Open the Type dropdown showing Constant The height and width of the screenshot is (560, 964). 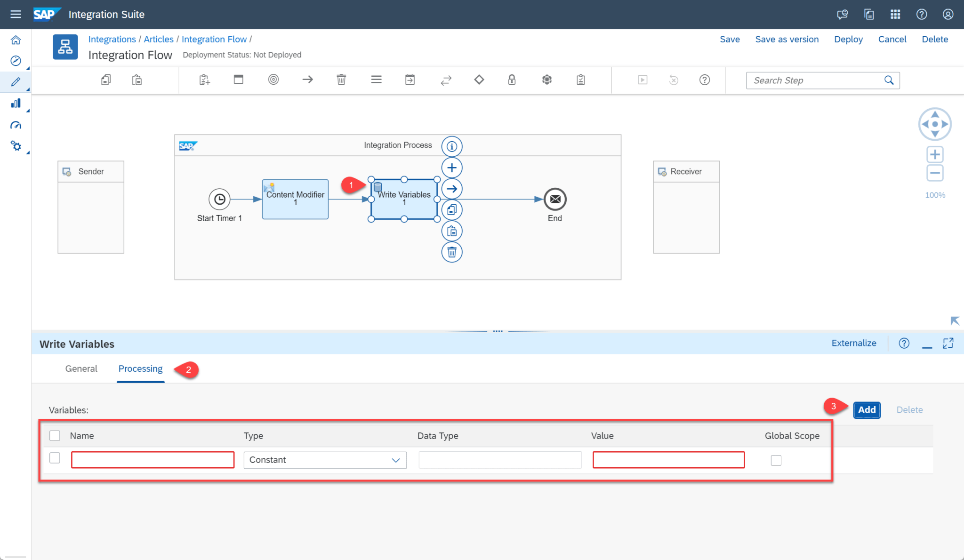[325, 460]
